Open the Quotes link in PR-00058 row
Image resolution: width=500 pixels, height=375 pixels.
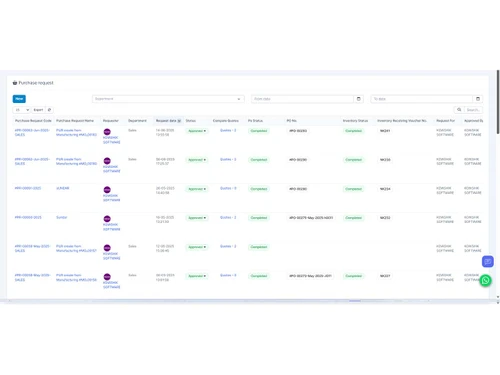click(228, 275)
